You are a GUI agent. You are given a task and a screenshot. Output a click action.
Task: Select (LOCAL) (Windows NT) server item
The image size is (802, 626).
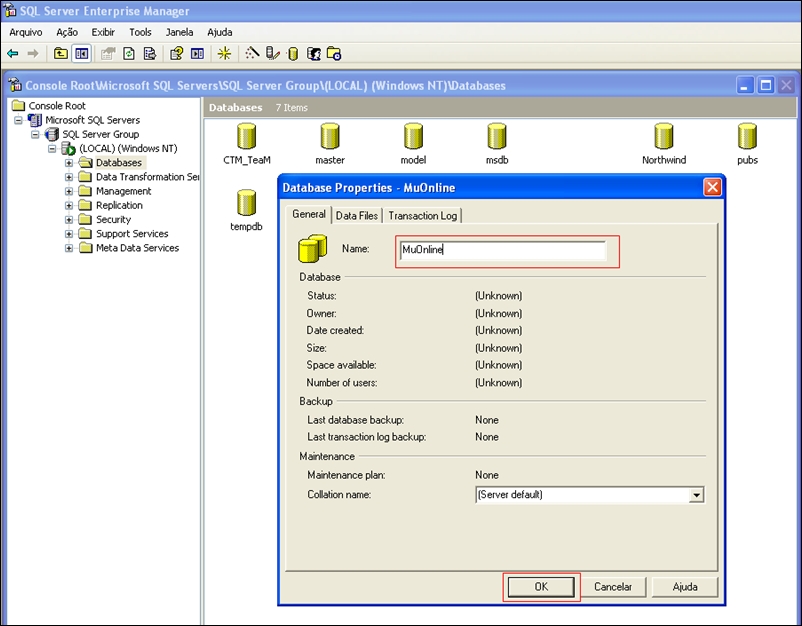pos(120,149)
